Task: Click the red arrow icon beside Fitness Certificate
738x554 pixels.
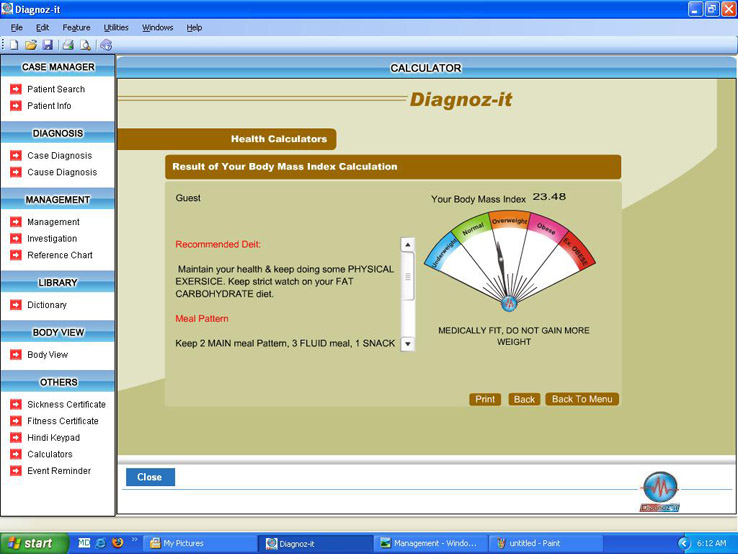Action: (x=16, y=421)
